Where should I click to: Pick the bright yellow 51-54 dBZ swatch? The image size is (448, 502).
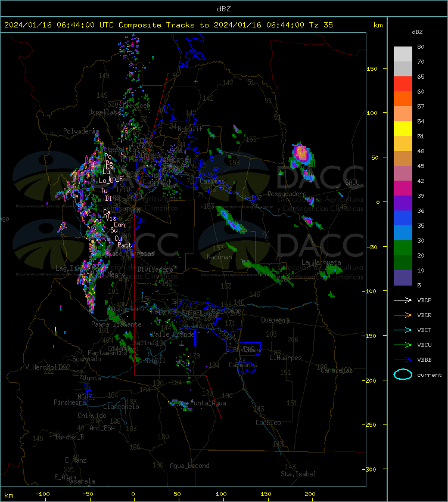(403, 128)
